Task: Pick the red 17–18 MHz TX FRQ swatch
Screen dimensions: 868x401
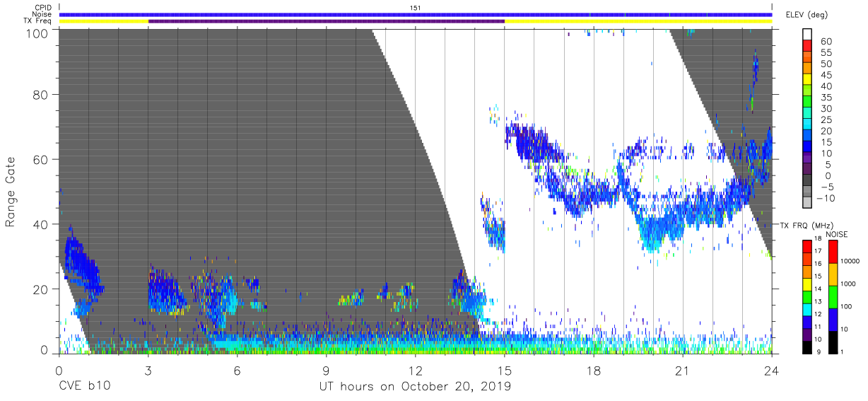Action: coord(808,245)
